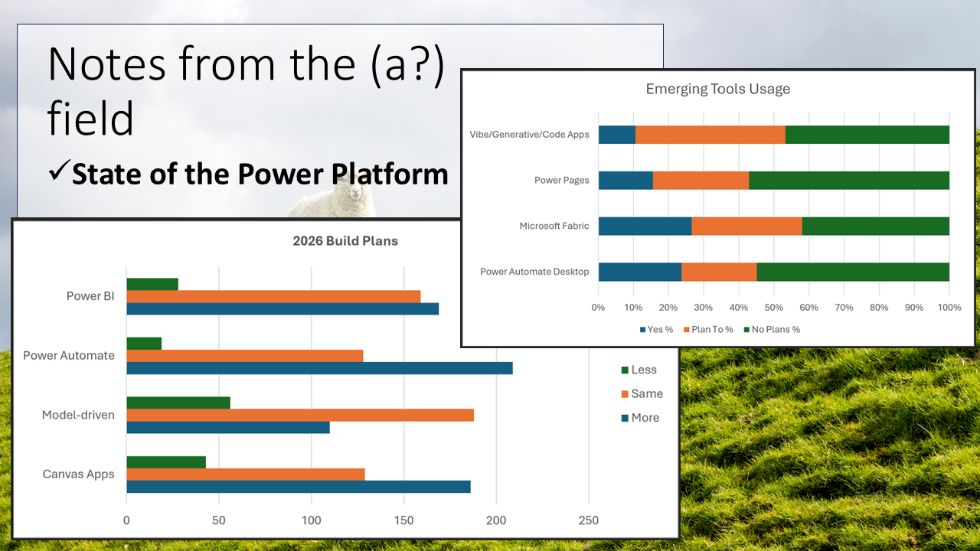
Task: Select the 'Power BI' category label
Action: pos(90,296)
